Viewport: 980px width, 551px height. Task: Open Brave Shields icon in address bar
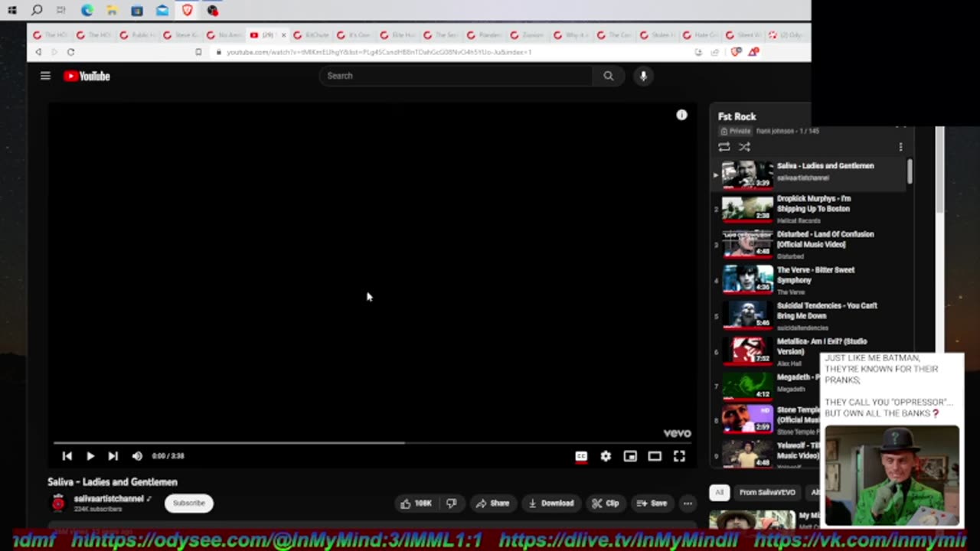(x=737, y=52)
